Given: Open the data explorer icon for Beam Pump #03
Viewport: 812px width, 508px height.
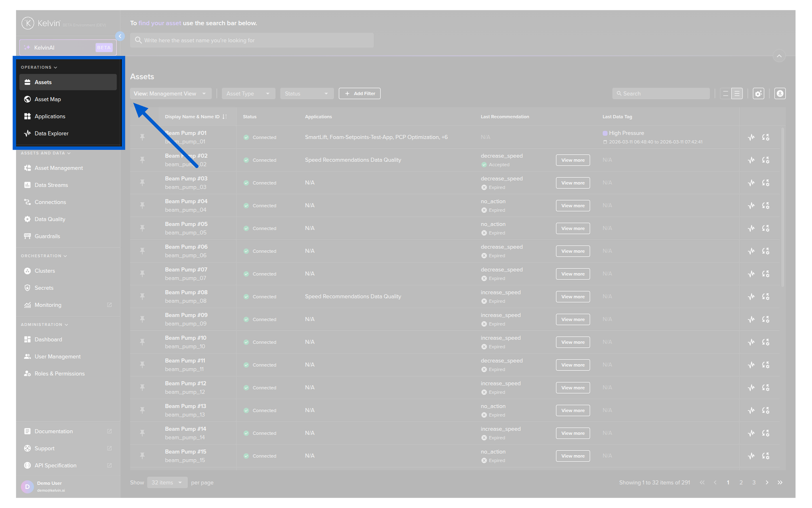Looking at the screenshot, I should (x=751, y=183).
